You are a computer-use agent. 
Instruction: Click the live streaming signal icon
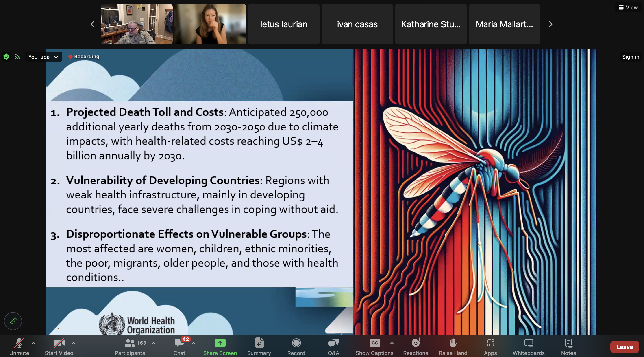coord(17,57)
